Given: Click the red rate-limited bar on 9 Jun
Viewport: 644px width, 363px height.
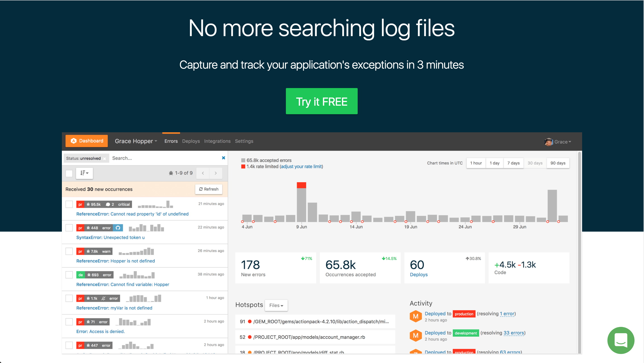Looking at the screenshot, I should (301, 185).
